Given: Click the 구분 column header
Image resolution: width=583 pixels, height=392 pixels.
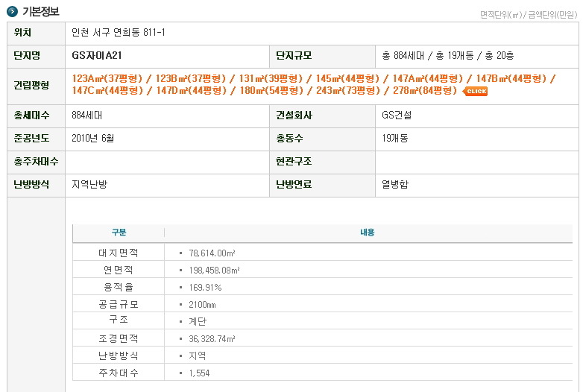Looking at the screenshot, I should (x=119, y=233).
